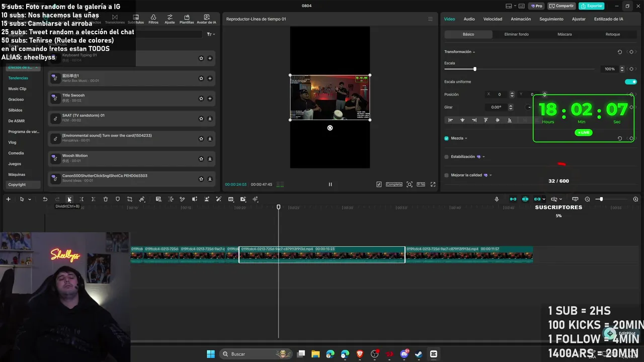Click the delete-right trim icon
This screenshot has width=644, height=362.
pos(93,199)
